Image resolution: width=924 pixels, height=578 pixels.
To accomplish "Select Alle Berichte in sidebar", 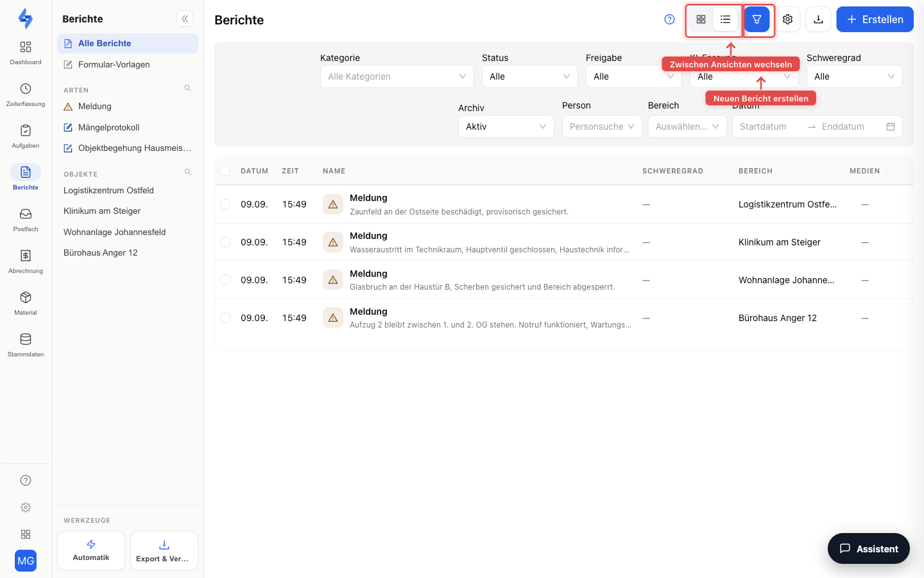I will point(128,43).
